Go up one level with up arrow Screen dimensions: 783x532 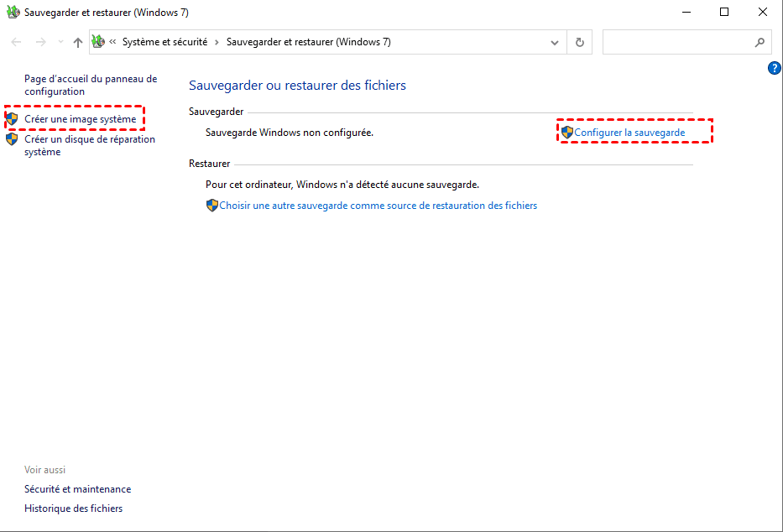pyautogui.click(x=78, y=43)
